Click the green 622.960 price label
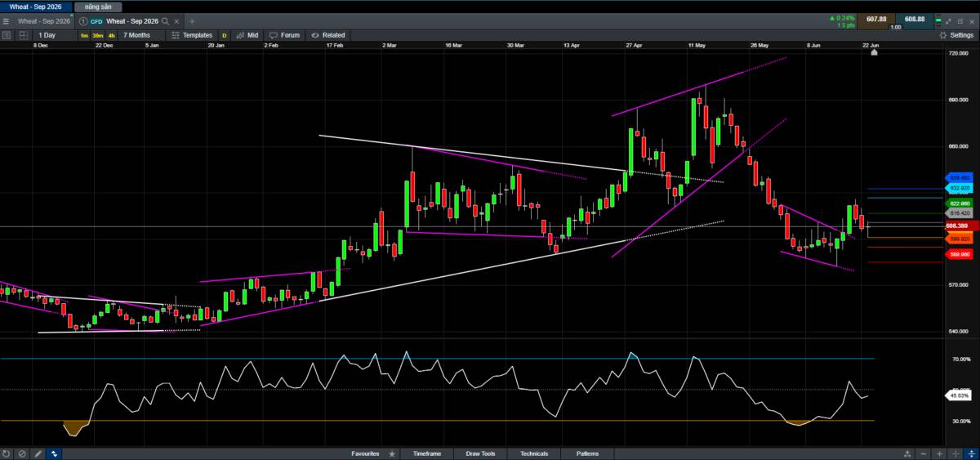This screenshot has width=980, height=460. click(960, 203)
